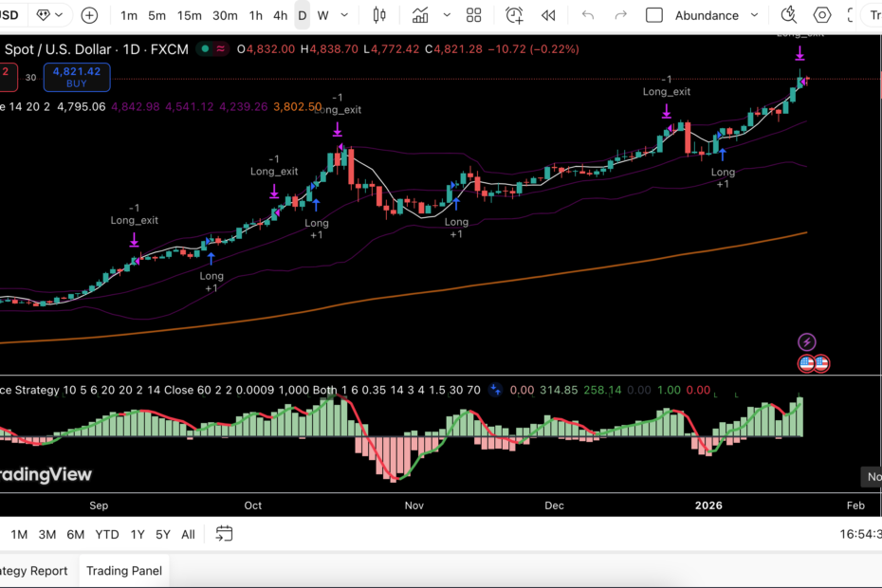Click the purple lightning bolt event icon
This screenshot has width=882, height=588.
(x=806, y=342)
